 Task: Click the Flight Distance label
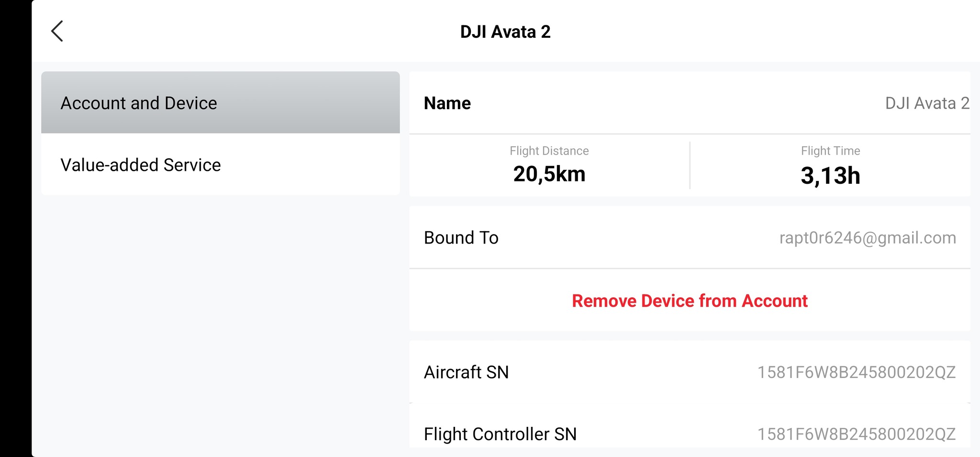tap(549, 151)
